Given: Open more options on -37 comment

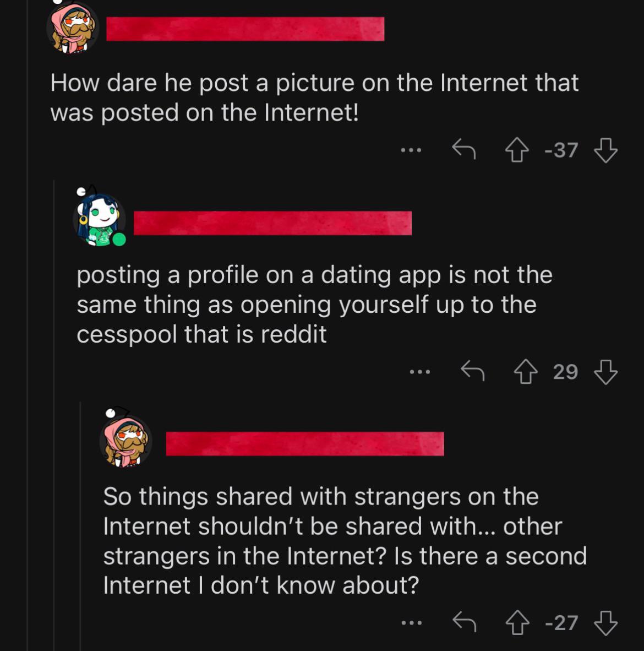Looking at the screenshot, I should tap(411, 149).
